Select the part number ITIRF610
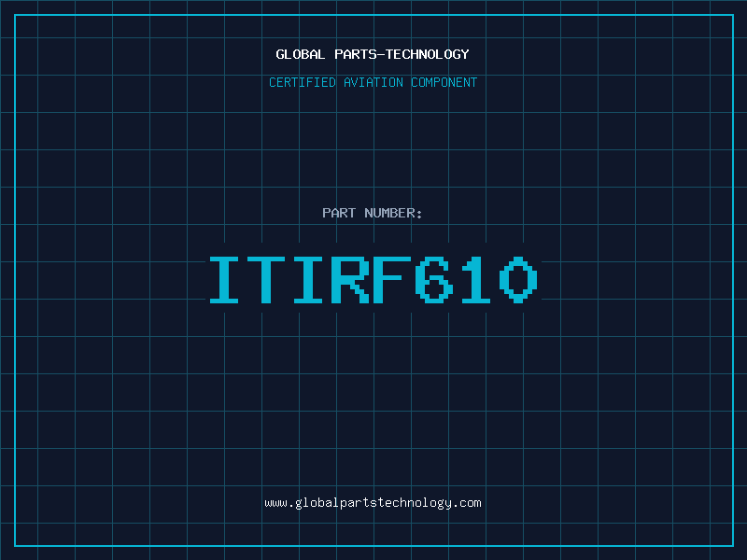747x560 pixels. click(x=373, y=279)
